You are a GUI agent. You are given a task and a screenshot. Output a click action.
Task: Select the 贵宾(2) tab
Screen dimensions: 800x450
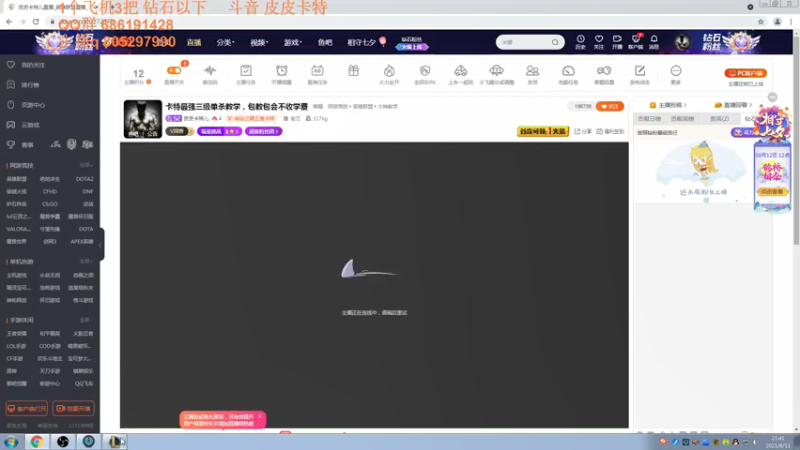[719, 118]
